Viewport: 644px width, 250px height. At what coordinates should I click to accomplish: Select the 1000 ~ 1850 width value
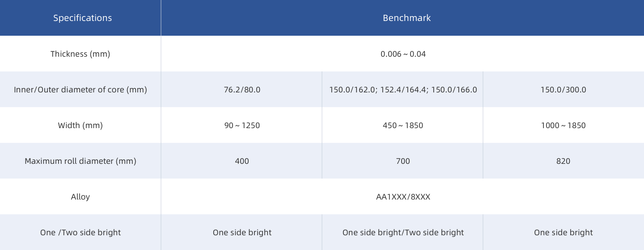[x=563, y=125]
